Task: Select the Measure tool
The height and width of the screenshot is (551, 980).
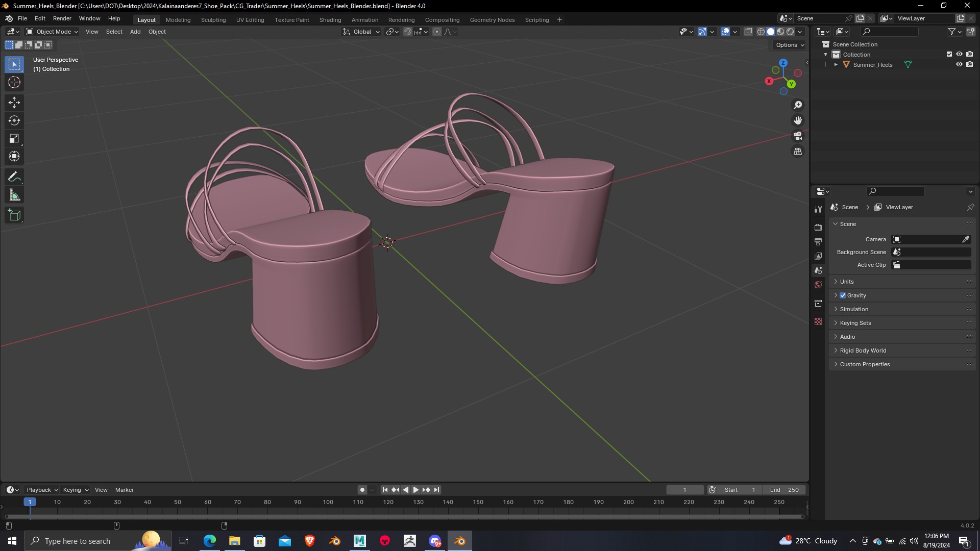Action: click(14, 195)
